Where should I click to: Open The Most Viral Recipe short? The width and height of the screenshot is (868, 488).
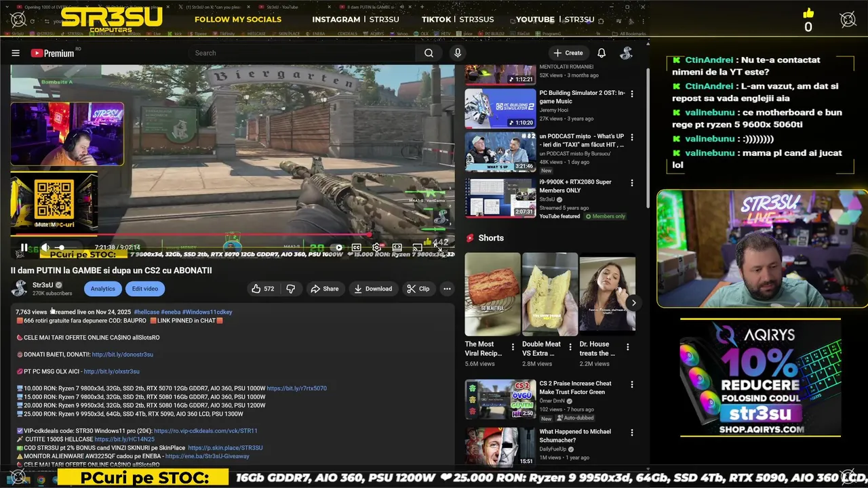point(492,295)
